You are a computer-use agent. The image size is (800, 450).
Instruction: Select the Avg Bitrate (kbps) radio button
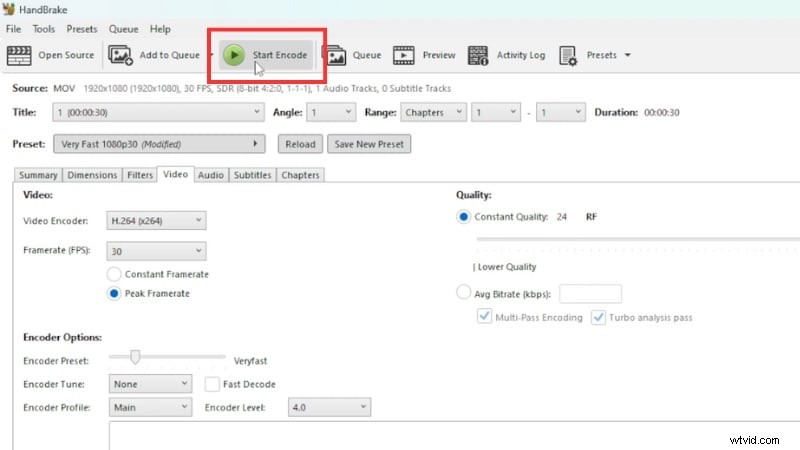coord(463,292)
